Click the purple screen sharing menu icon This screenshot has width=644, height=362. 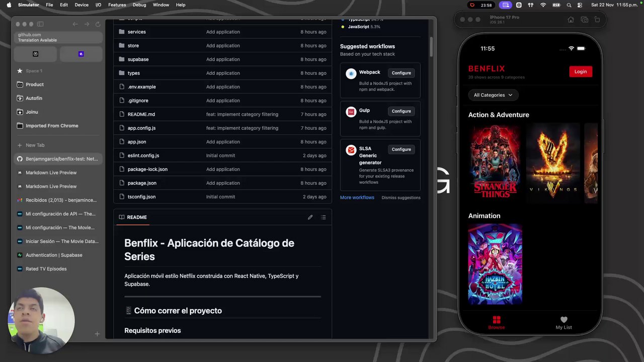tap(506, 5)
